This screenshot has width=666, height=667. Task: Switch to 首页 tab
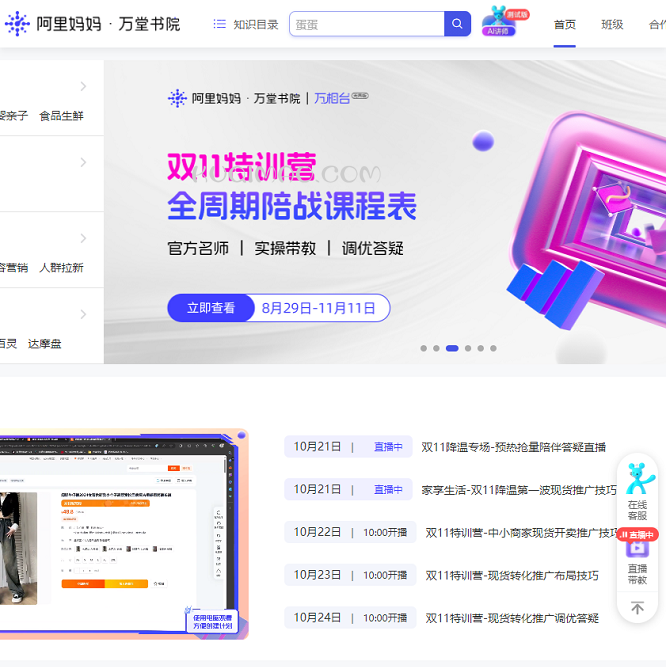(x=564, y=25)
